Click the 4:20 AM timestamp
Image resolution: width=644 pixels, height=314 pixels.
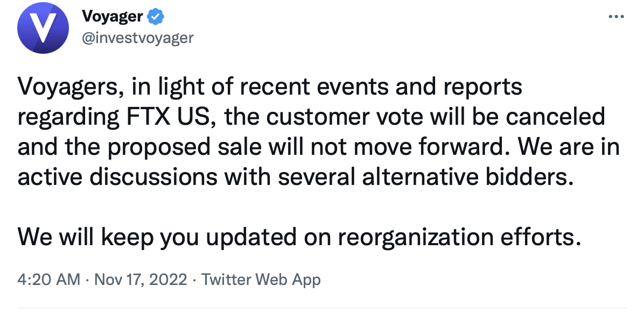48,280
